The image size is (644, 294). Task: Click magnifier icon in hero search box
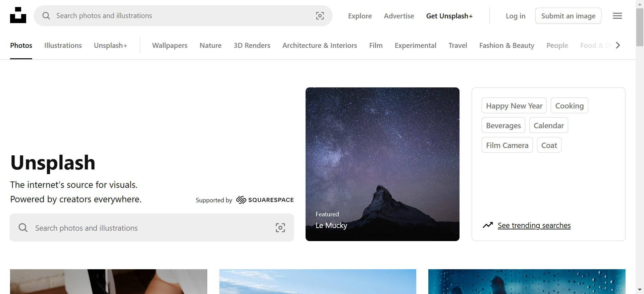pyautogui.click(x=23, y=228)
